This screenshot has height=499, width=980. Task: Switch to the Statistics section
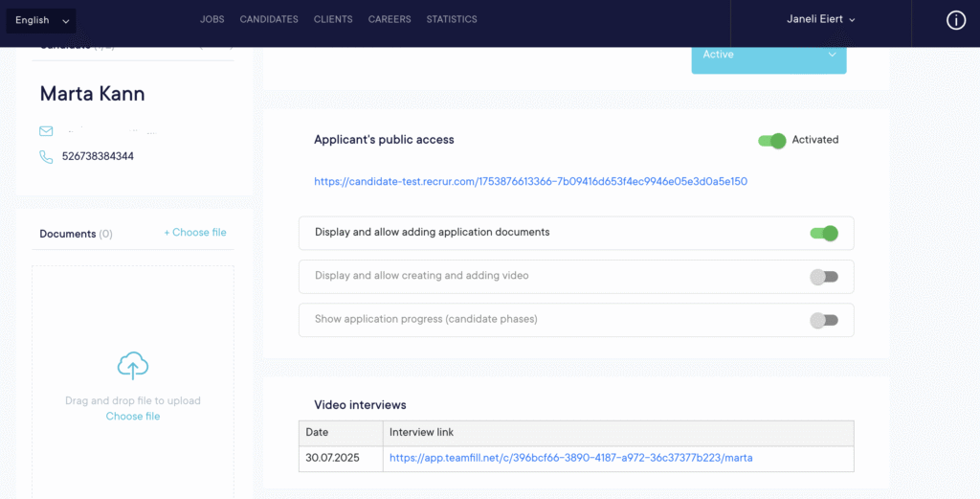[452, 19]
